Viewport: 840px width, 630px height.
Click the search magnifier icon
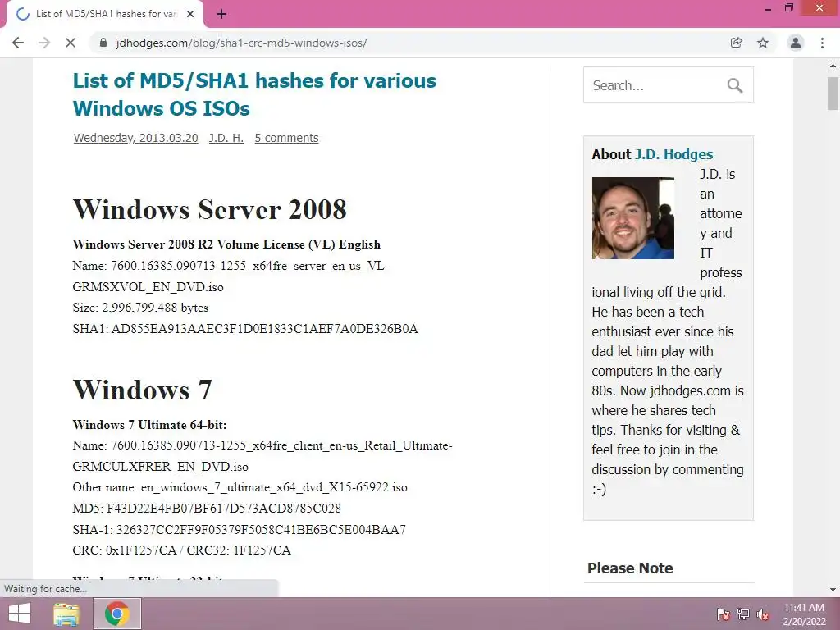pyautogui.click(x=735, y=85)
